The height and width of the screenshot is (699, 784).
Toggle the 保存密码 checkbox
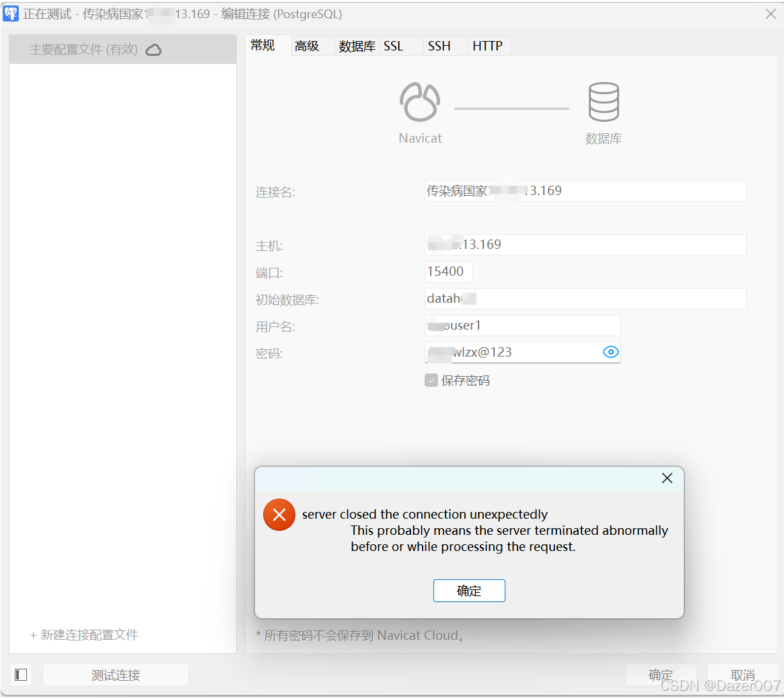(x=431, y=380)
